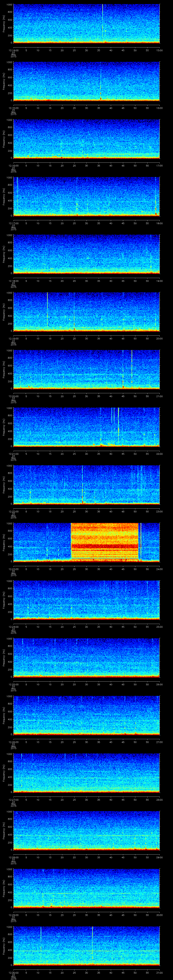Click the 12:14:00 start time label
This screenshot has height=980, width=173.
13,50
